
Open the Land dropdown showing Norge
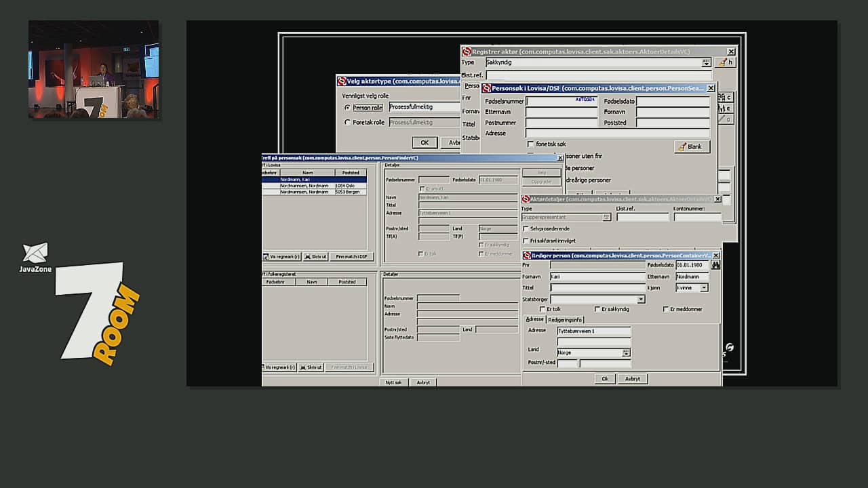(x=626, y=353)
